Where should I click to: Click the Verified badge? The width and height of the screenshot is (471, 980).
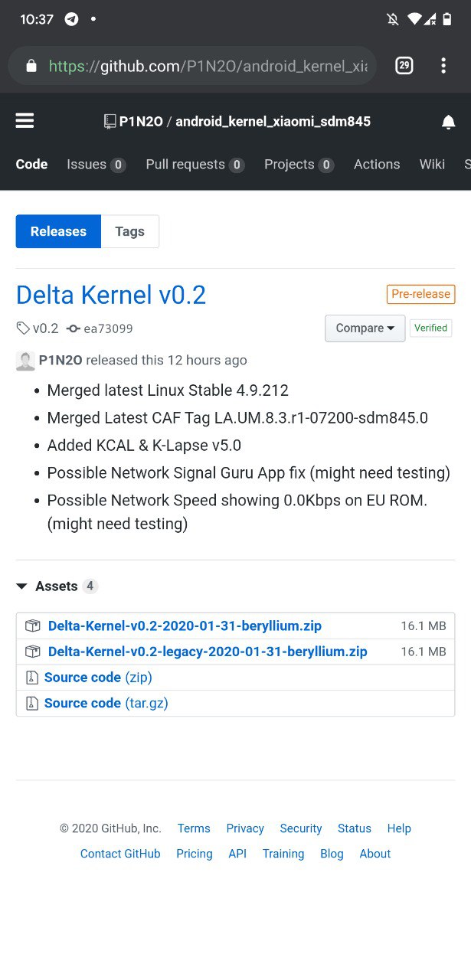(x=430, y=328)
